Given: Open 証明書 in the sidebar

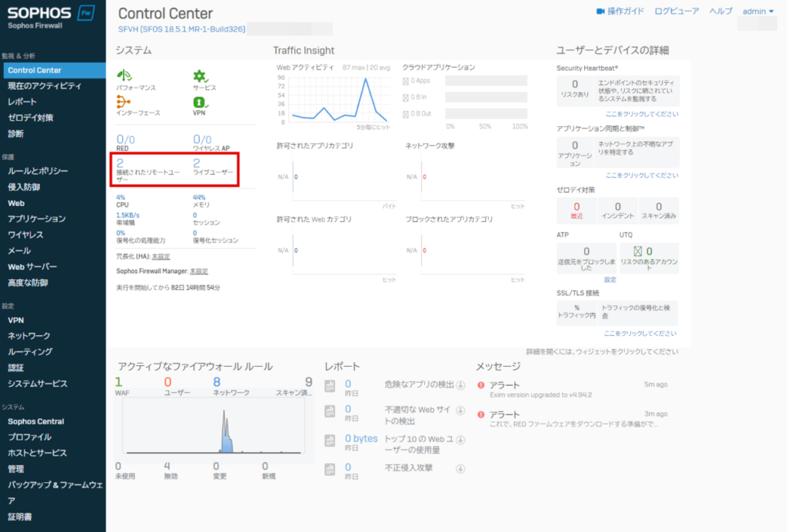Looking at the screenshot, I should [x=19, y=517].
